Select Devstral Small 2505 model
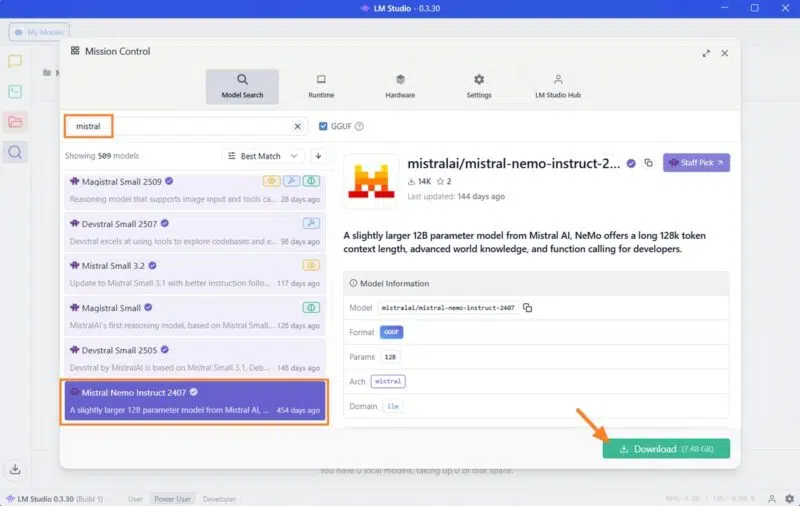Viewport: 800px width, 506px height. (194, 359)
